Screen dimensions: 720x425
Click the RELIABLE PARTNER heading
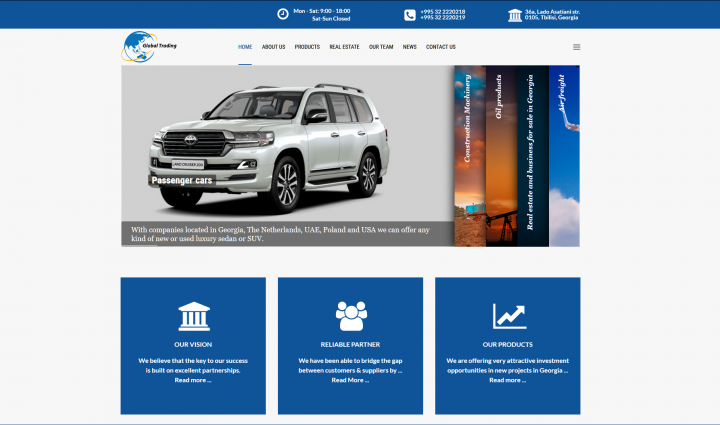point(350,344)
